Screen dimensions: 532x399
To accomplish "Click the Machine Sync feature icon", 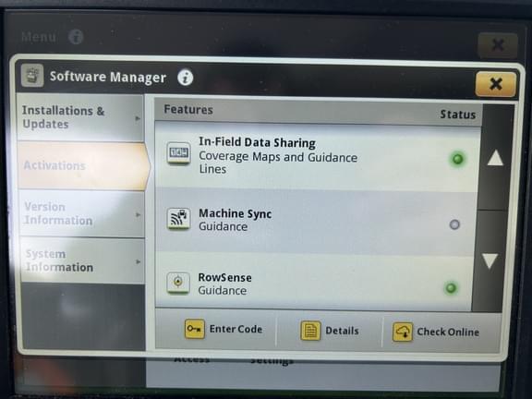I will point(178,219).
